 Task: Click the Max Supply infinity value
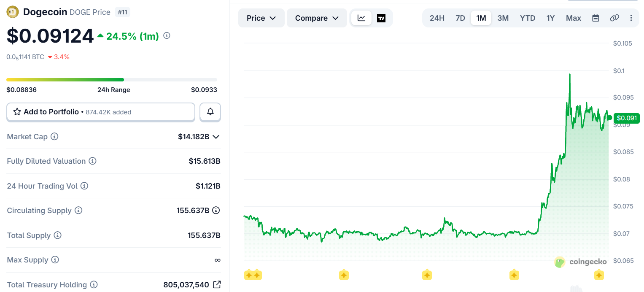click(x=217, y=260)
